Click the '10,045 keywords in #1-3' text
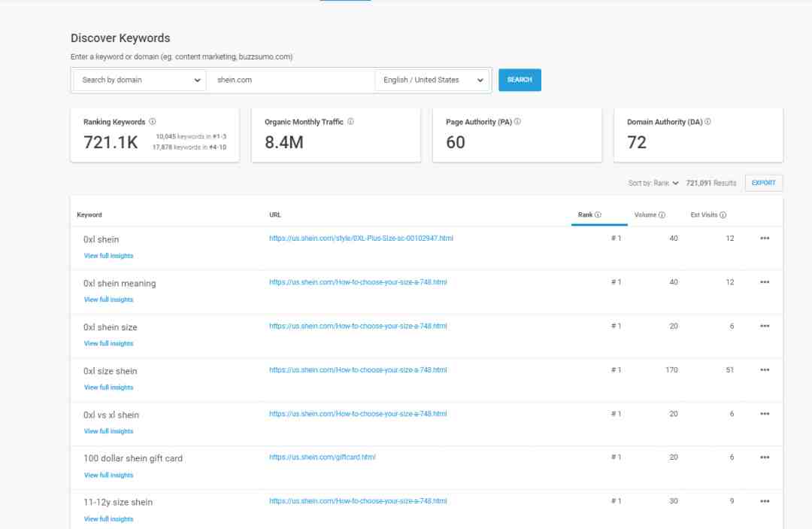Image resolution: width=812 pixels, height=529 pixels. (191, 137)
